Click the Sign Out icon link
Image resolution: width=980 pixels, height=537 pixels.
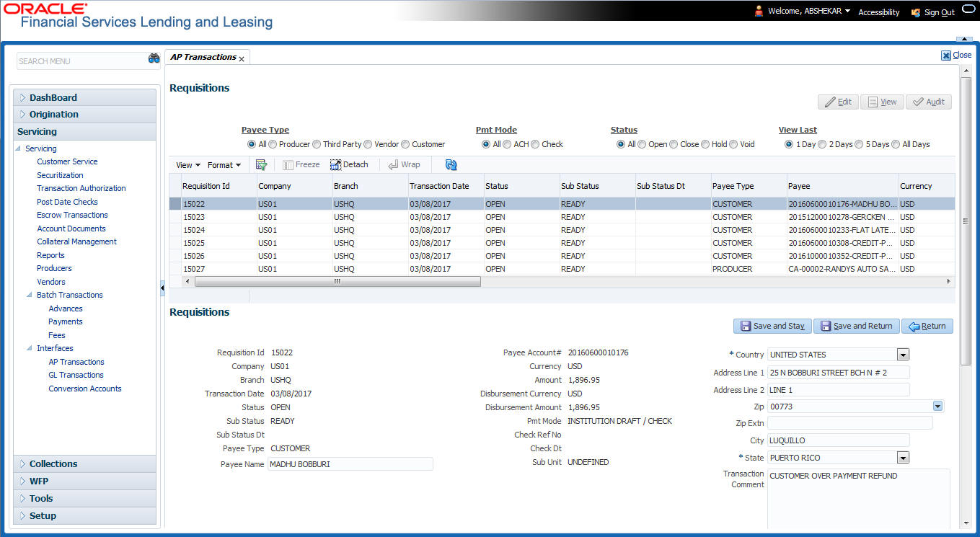(916, 12)
